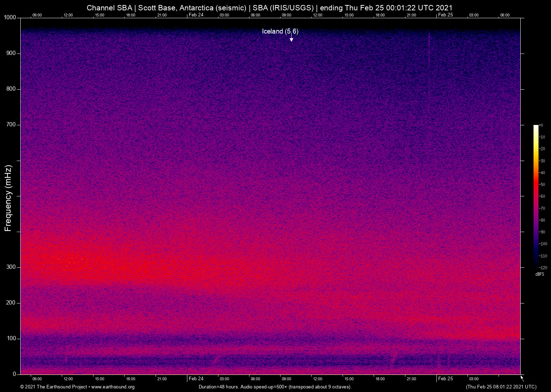Select the Feb 25 marker on the top time axis
This screenshot has height=392, width=551.
(445, 15)
